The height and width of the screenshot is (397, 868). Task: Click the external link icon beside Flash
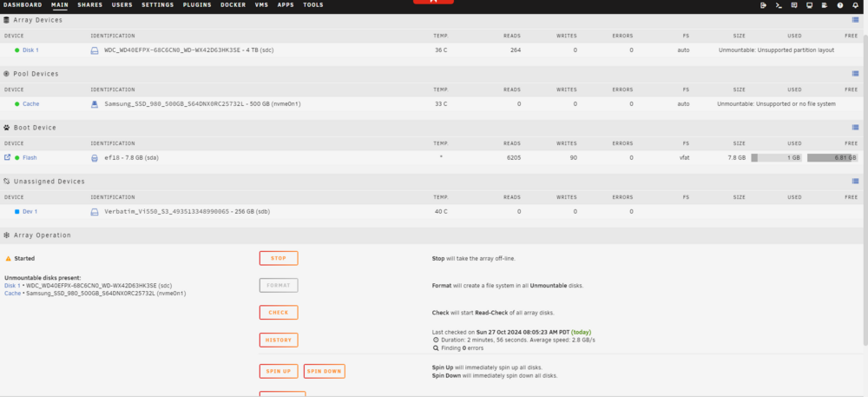(7, 157)
